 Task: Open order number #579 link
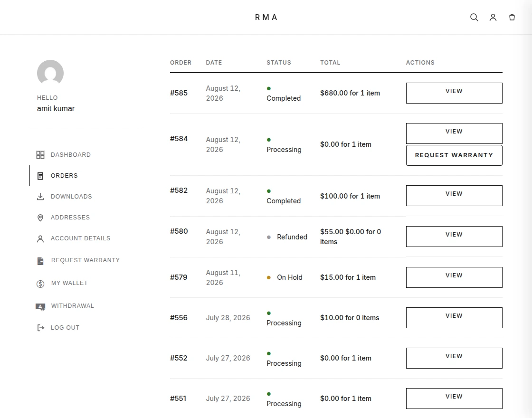[179, 277]
